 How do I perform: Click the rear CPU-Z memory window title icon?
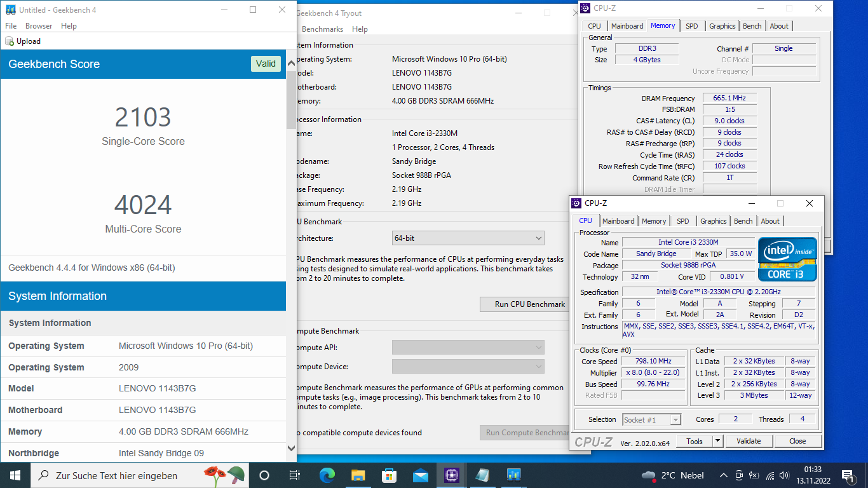pyautogui.click(x=585, y=8)
